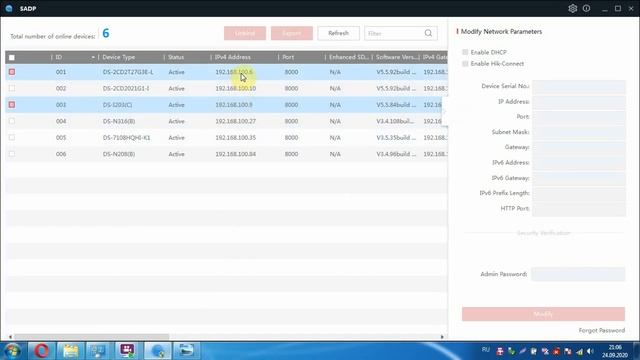Click the horizontal scrollbar thumb
The image size is (640, 360).
coord(92,337)
